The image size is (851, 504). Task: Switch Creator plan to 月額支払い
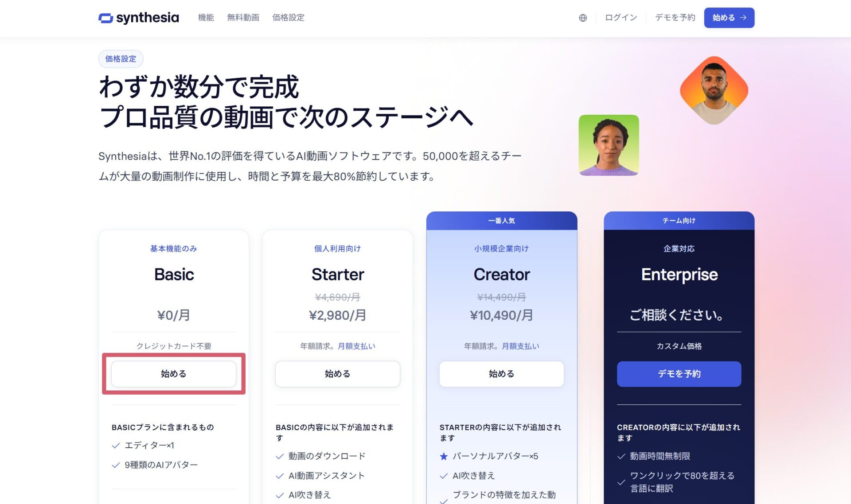pyautogui.click(x=520, y=346)
